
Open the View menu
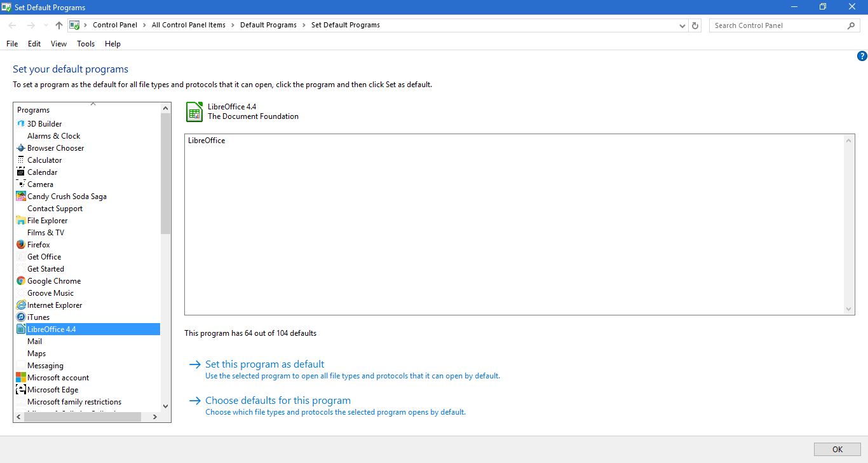(58, 44)
